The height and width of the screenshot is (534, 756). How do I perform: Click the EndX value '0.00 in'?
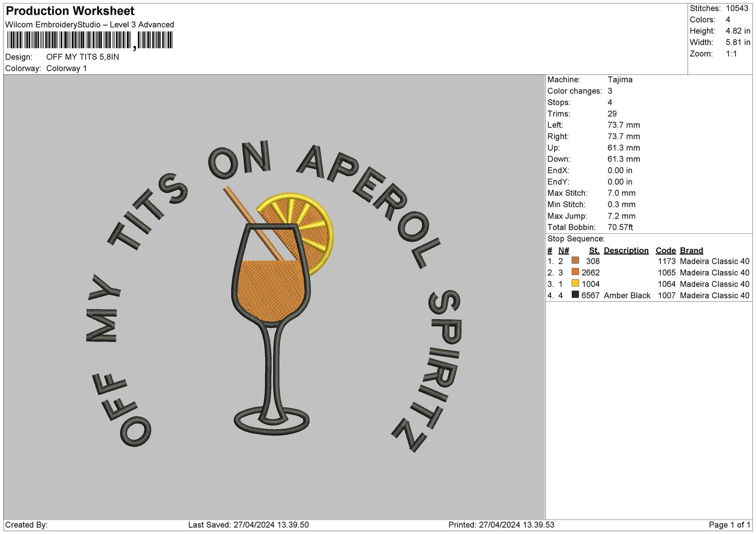620,171
